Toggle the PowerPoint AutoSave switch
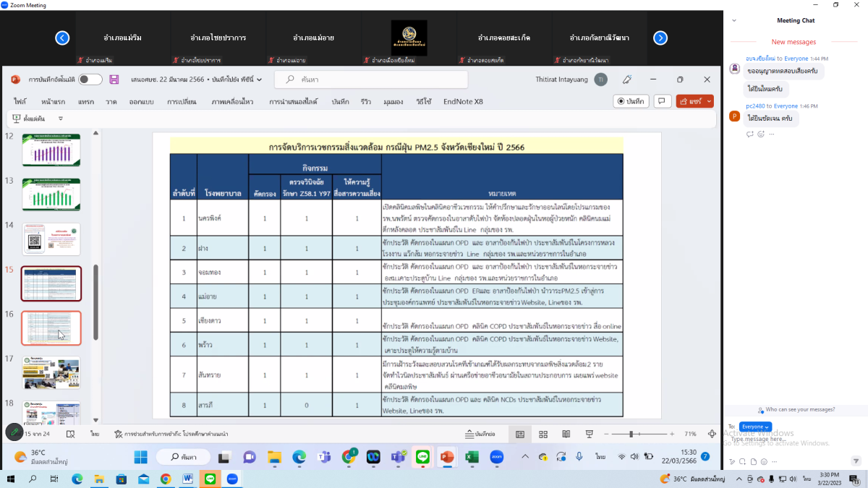Image resolution: width=868 pixels, height=488 pixels. tap(90, 80)
